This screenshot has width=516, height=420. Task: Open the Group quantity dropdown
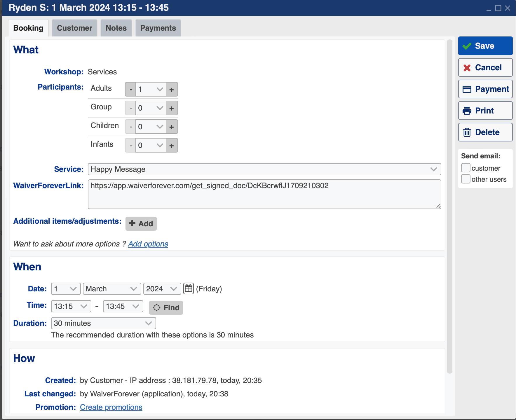coord(151,108)
